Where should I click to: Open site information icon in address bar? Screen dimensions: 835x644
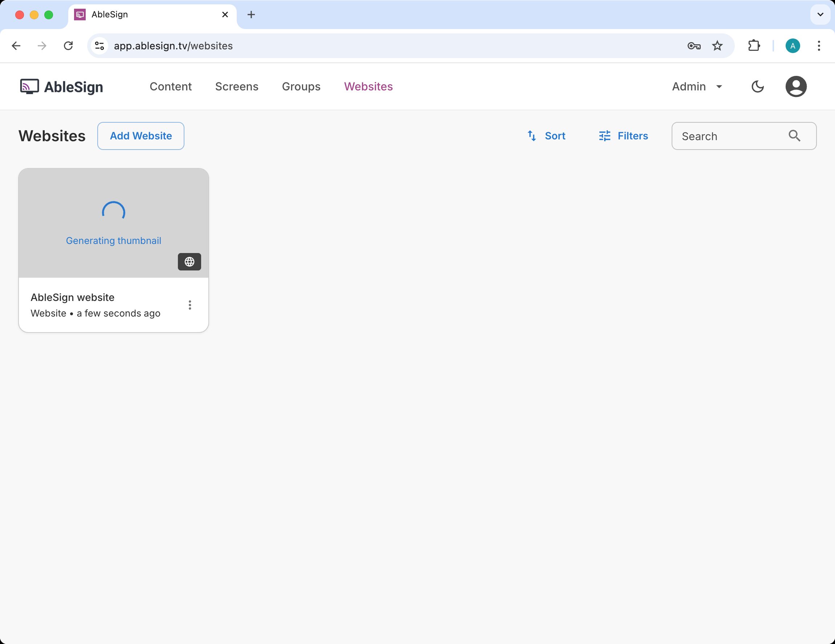[99, 46]
